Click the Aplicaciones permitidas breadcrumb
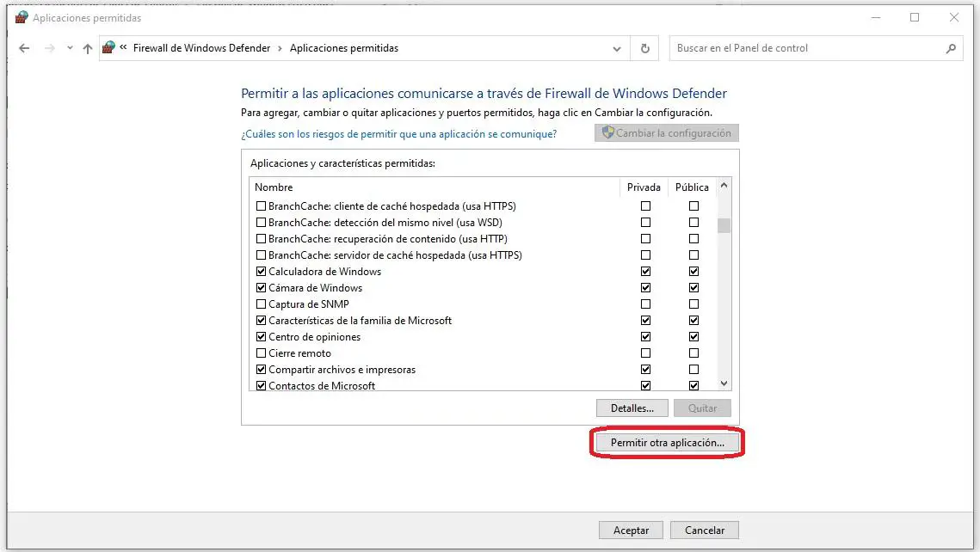 [344, 48]
